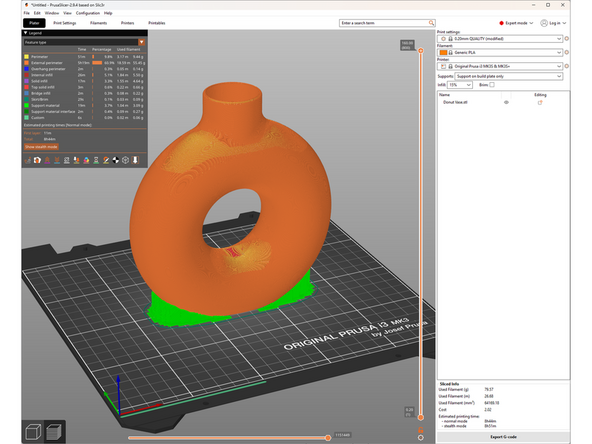Toggle Color changes visibility icon
592x444 pixels.
86,160
